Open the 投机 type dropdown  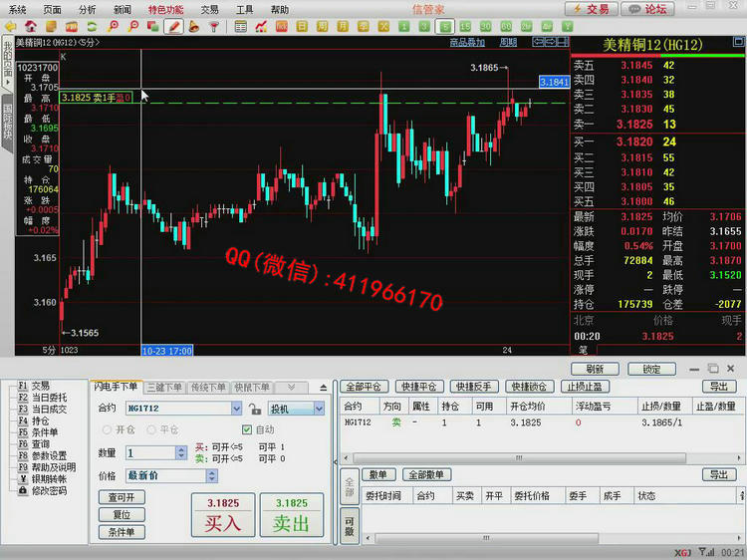pos(319,409)
